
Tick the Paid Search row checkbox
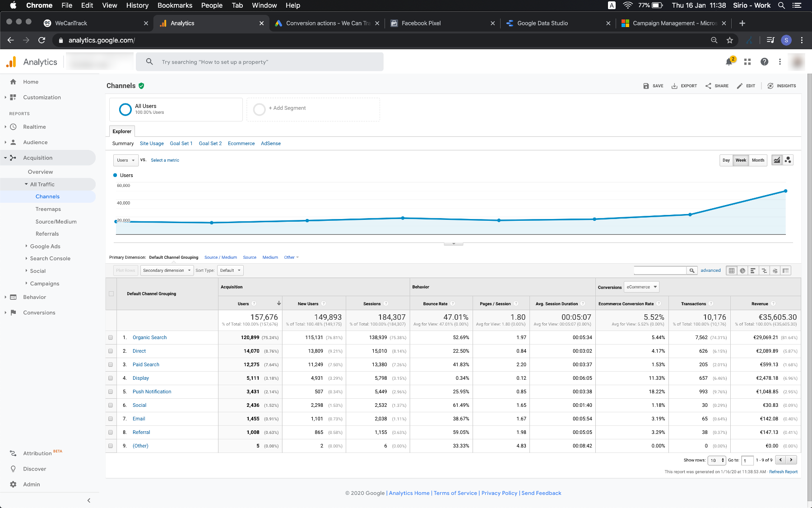point(111,365)
